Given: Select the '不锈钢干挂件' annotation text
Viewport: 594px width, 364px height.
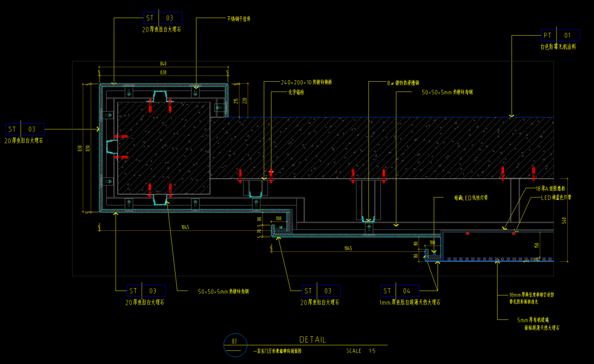Looking at the screenshot, I should click(x=239, y=19).
